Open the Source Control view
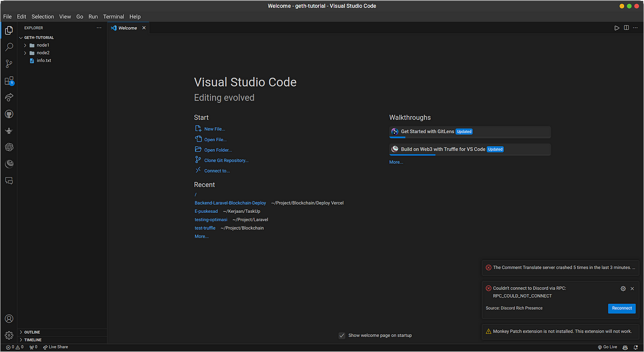Viewport: 644px width, 352px height. click(x=9, y=64)
